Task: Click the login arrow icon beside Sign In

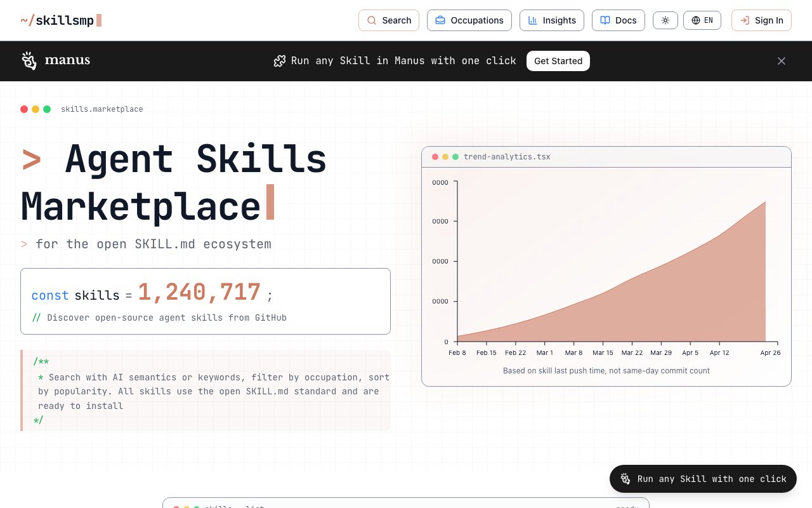Action: pyautogui.click(x=745, y=20)
